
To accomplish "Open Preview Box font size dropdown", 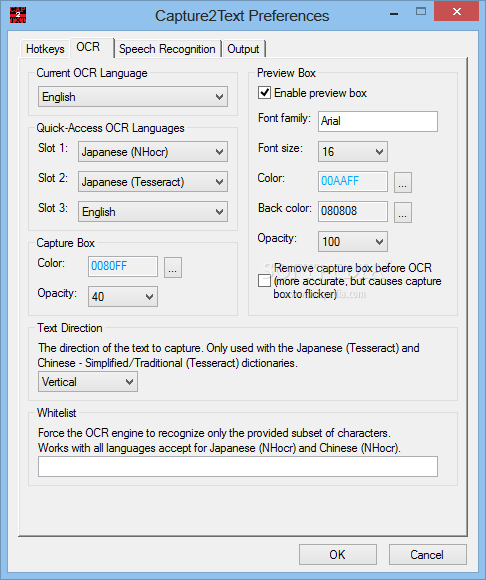I will click(x=353, y=151).
